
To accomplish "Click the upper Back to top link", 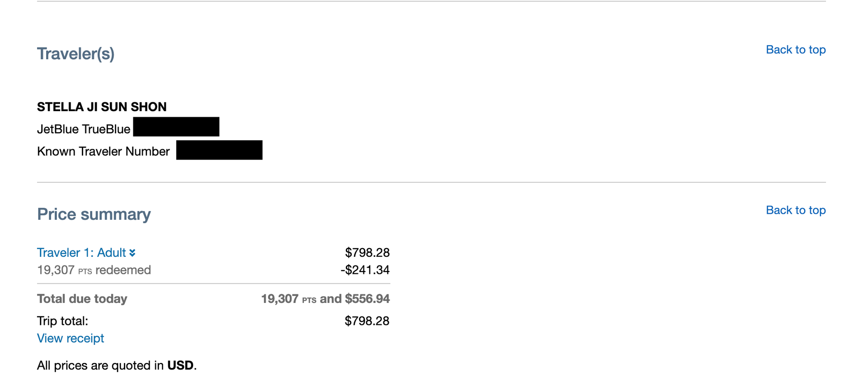I will (x=796, y=50).
